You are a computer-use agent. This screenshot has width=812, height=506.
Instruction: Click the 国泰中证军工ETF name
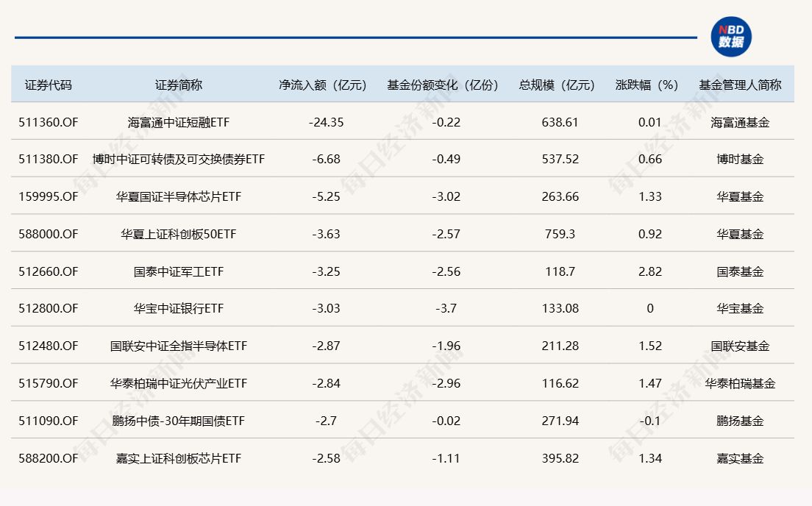[179, 272]
